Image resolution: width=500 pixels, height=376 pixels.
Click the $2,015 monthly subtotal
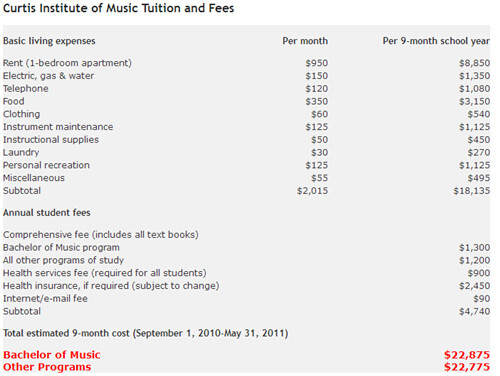pyautogui.click(x=312, y=191)
